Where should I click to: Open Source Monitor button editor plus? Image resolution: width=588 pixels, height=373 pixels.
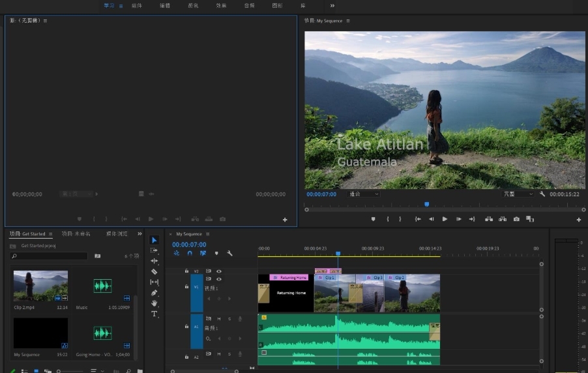285,220
